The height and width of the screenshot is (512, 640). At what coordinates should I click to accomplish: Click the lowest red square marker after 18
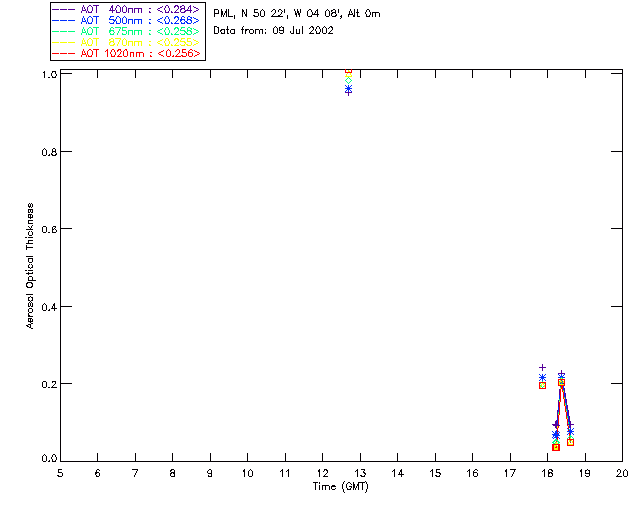556,447
